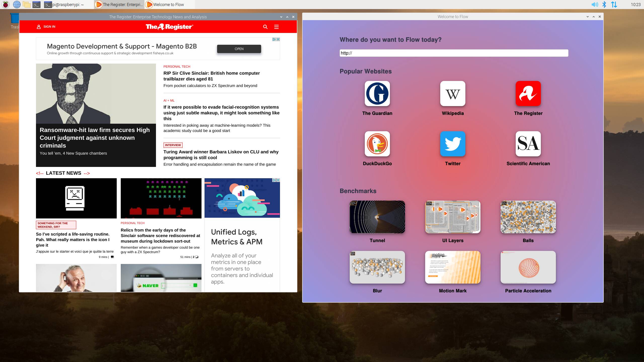Click Something for the Weekend, Sir? tag
The width and height of the screenshot is (644, 362).
tap(56, 225)
